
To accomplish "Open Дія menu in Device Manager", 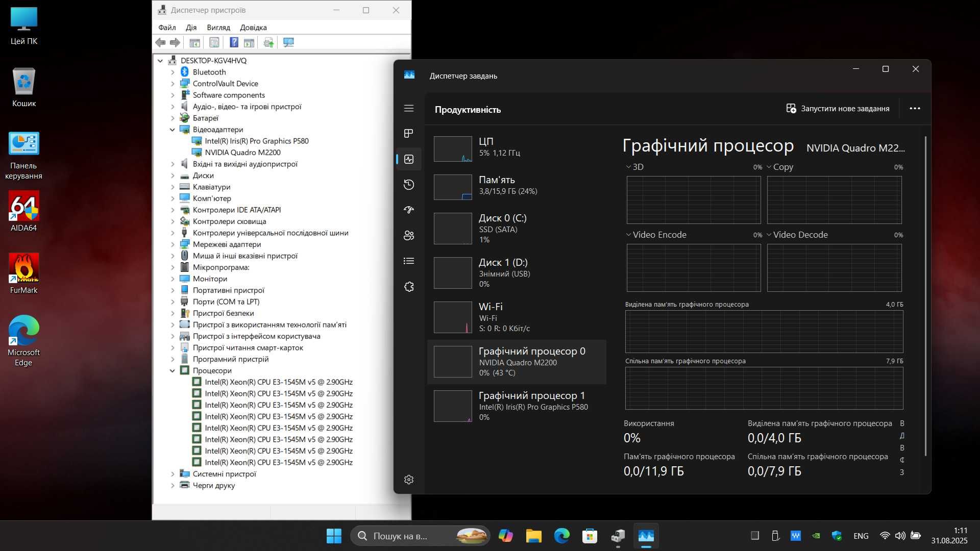I will [x=191, y=28].
